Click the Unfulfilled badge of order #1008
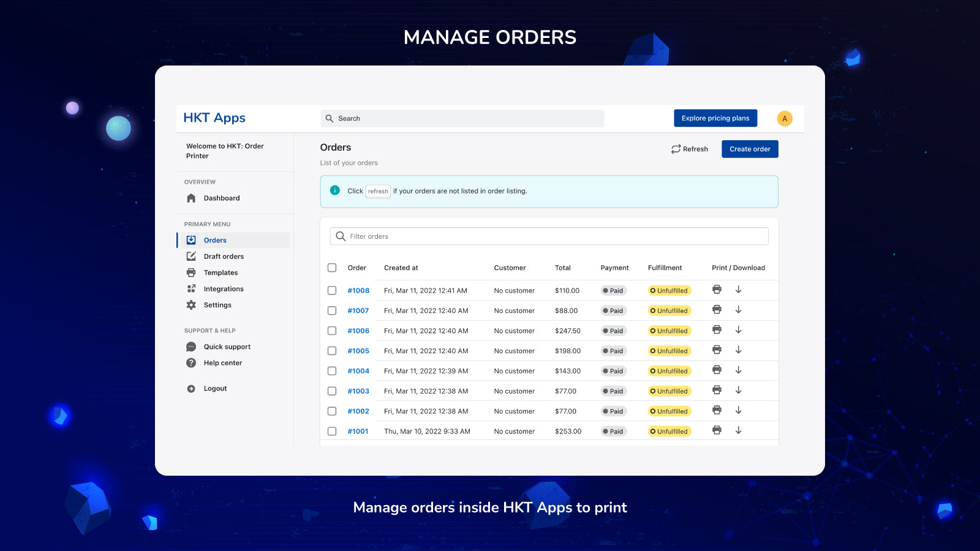Image resolution: width=980 pixels, height=551 pixels. [669, 291]
